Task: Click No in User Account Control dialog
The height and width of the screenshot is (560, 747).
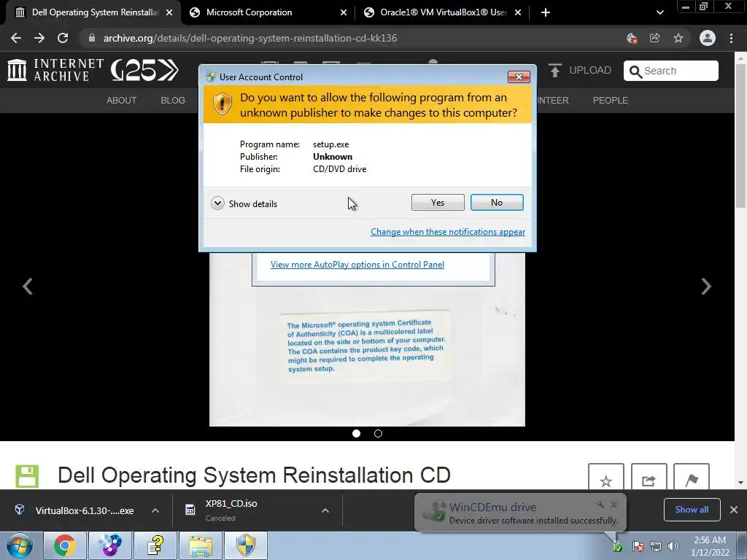Action: coord(496,203)
